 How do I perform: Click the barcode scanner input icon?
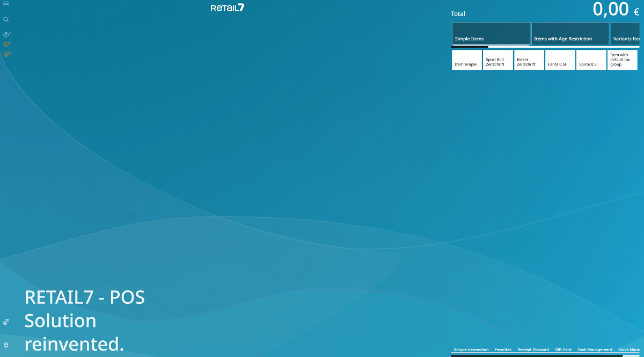pos(6,323)
